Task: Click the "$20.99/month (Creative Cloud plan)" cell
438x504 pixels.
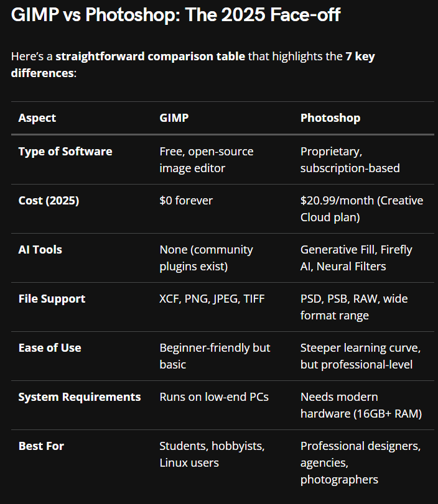Action: [361, 209]
